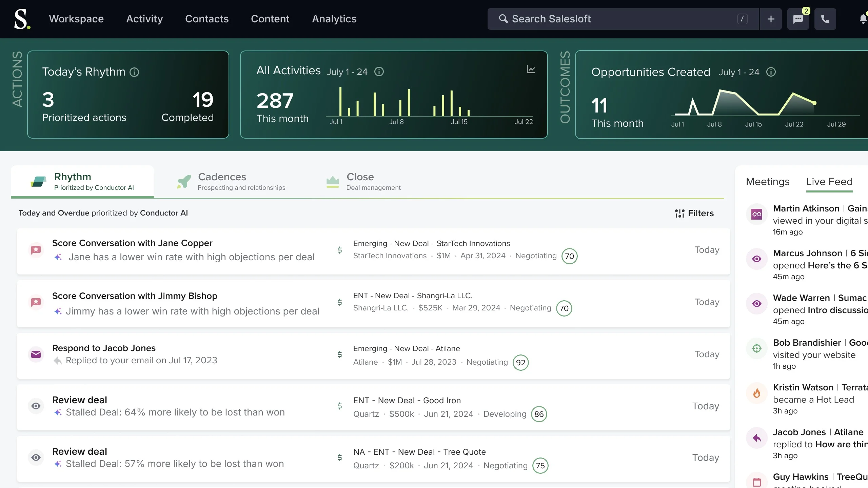The height and width of the screenshot is (488, 868).
Task: Click the Jacob Jones email envelope icon
Action: 36,354
